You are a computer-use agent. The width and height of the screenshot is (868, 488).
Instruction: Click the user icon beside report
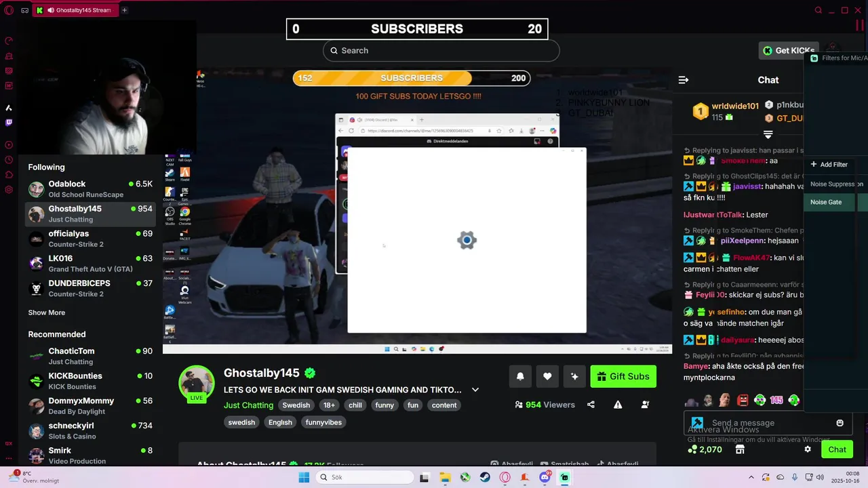tap(645, 405)
